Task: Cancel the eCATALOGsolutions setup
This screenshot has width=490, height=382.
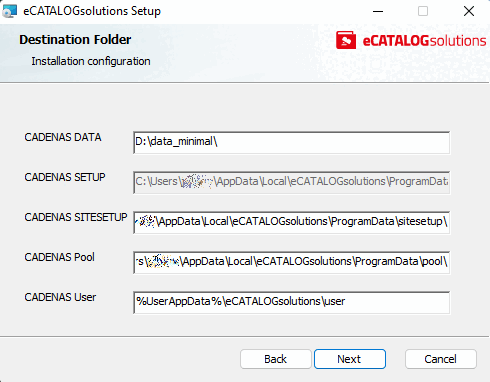Action: (x=441, y=359)
